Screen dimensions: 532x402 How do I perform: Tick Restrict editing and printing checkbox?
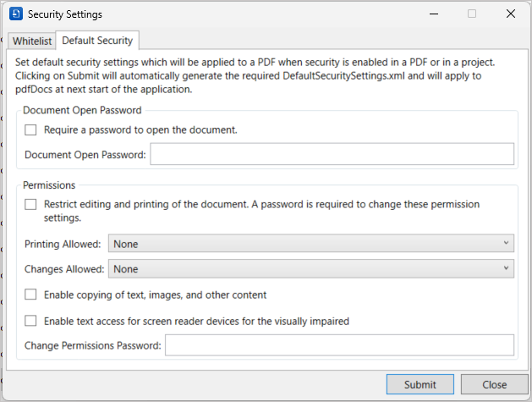pyautogui.click(x=30, y=205)
